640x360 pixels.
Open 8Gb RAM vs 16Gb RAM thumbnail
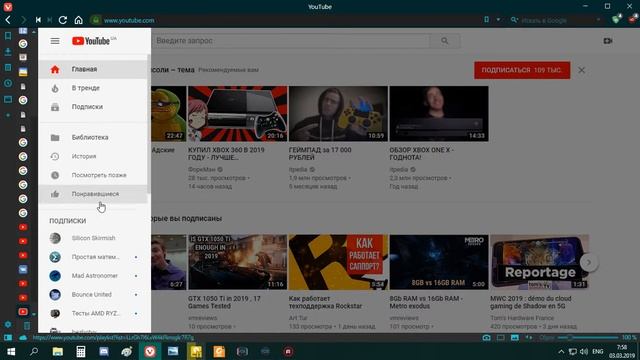439,262
